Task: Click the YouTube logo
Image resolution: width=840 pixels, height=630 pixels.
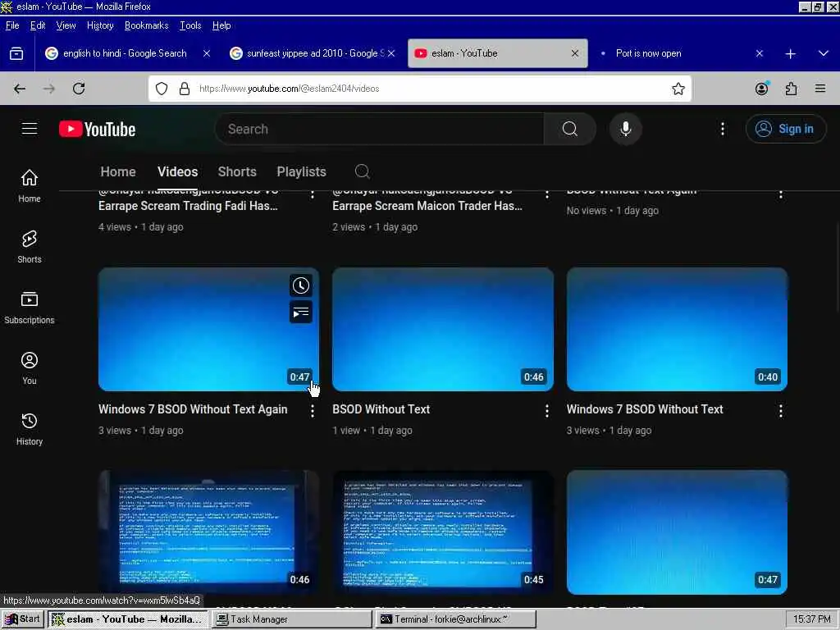Action: pos(97,129)
